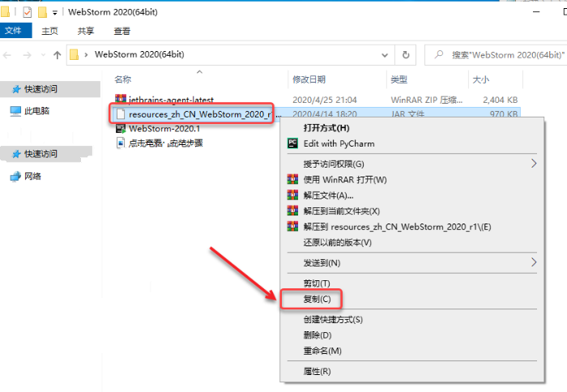Screen dimensions: 567x392
Task: Click the PyCharm icon in context menu
Action: [292, 143]
